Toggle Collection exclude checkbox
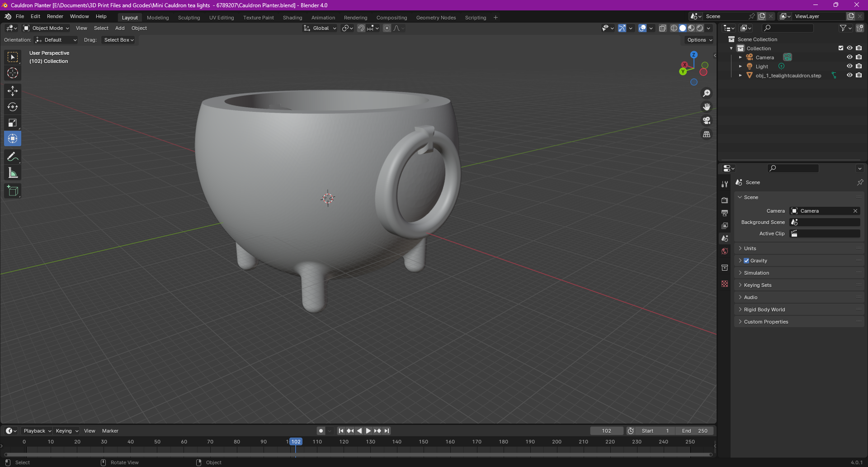The width and height of the screenshot is (868, 467). coord(841,48)
